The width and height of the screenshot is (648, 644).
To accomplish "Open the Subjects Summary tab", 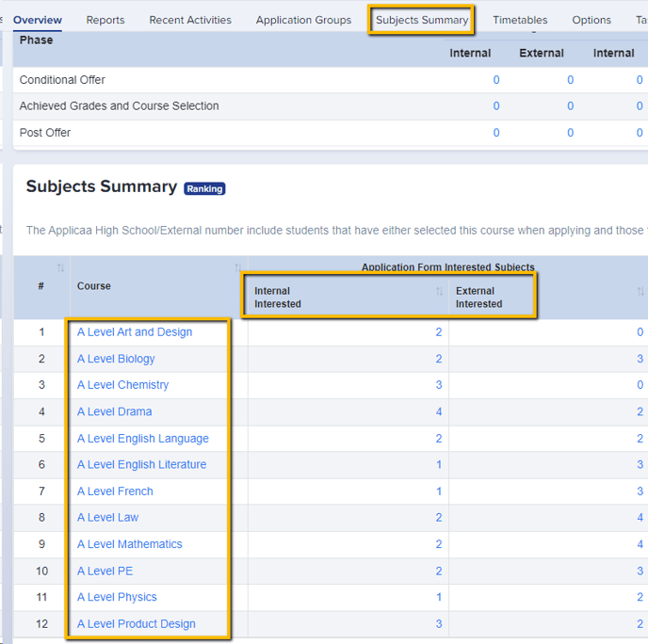I will tap(422, 20).
